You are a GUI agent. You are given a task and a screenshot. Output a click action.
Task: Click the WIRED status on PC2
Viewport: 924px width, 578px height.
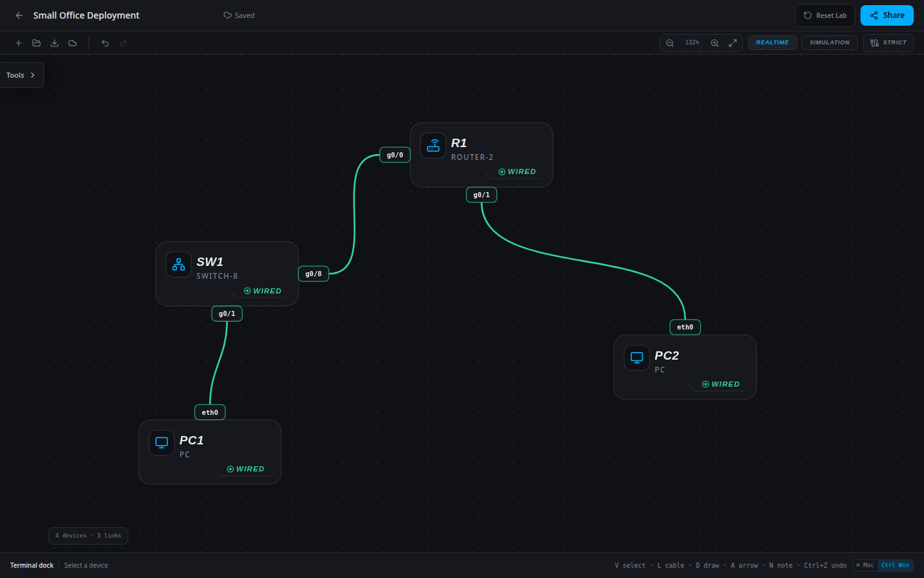[x=721, y=384]
